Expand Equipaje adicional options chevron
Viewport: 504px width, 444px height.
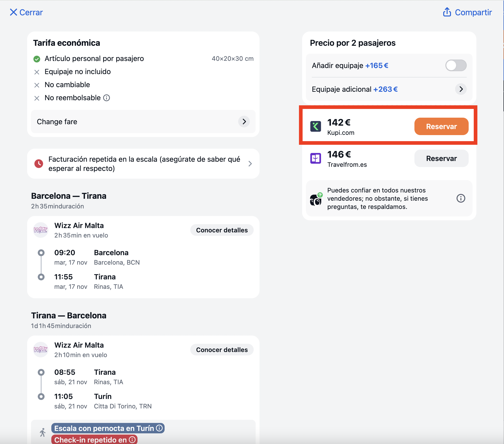461,89
